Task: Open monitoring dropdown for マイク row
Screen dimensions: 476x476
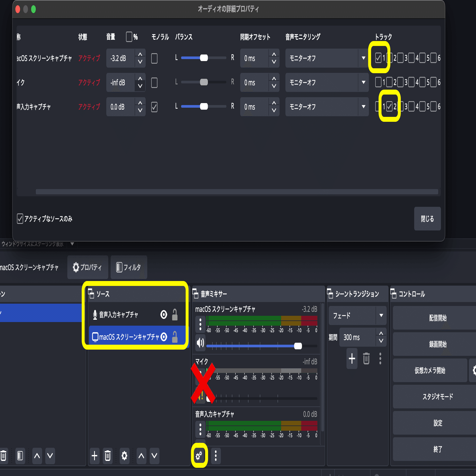Action: click(327, 83)
